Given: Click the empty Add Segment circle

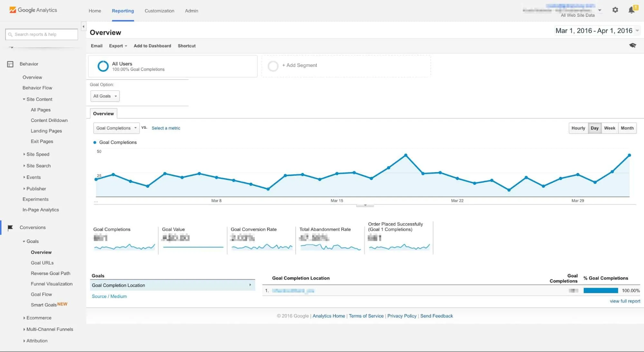Looking at the screenshot, I should 273,66.
